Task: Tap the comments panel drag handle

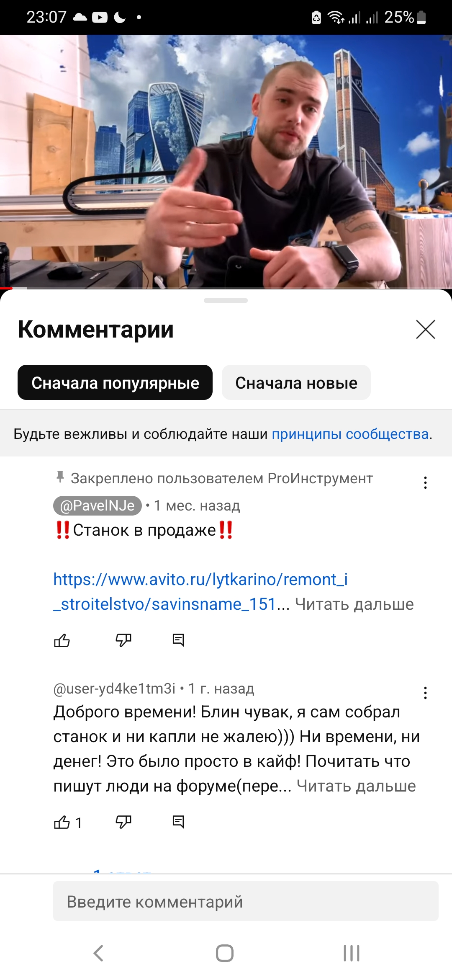Action: 226,300
